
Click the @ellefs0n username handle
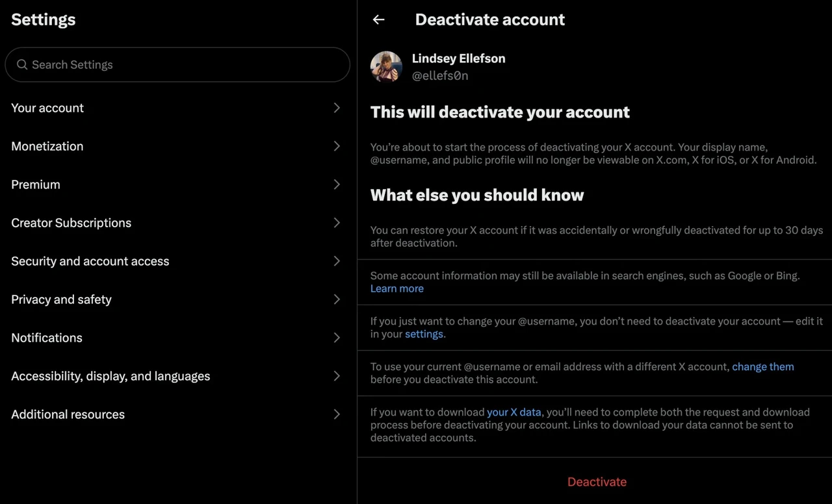click(x=440, y=75)
